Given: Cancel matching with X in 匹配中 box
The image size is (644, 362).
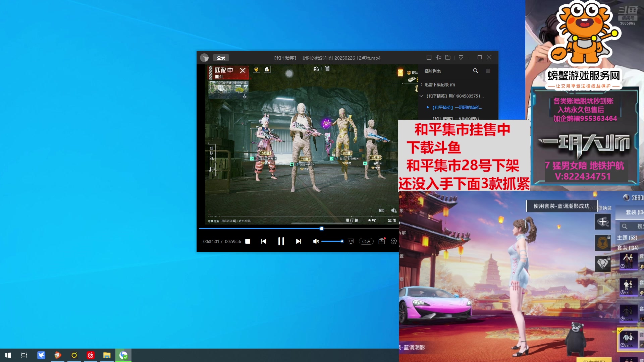Looking at the screenshot, I should point(243,70).
